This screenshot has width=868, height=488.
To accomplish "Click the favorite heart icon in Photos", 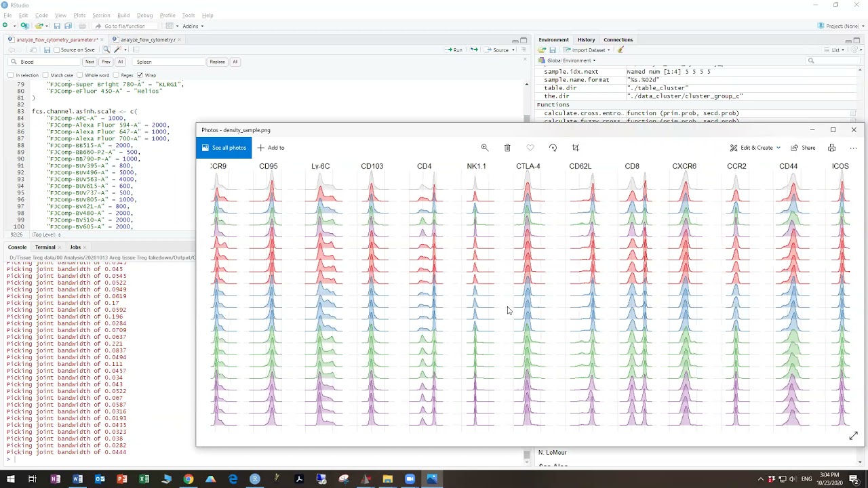I will [530, 148].
